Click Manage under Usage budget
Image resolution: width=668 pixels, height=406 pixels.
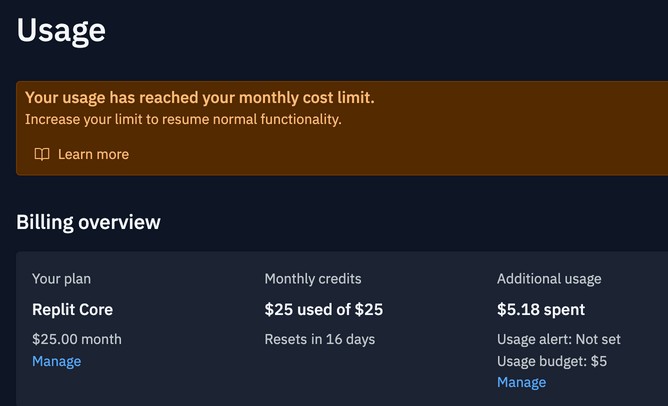tap(521, 383)
